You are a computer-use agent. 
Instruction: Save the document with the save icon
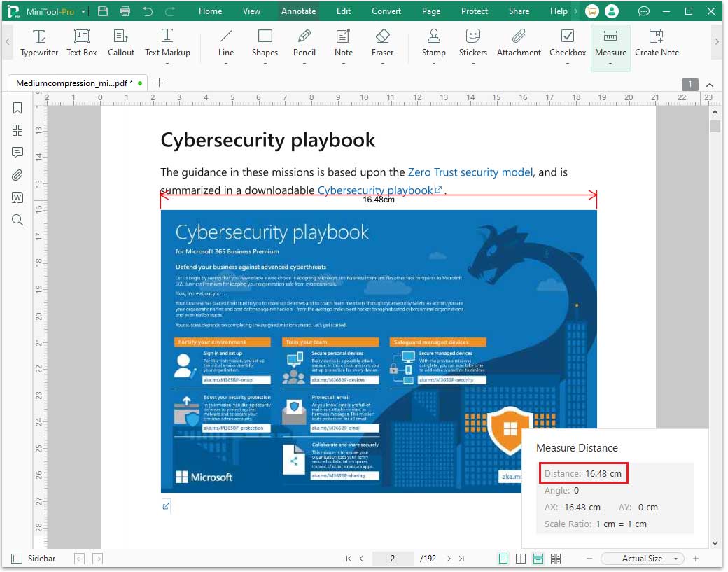coord(103,11)
